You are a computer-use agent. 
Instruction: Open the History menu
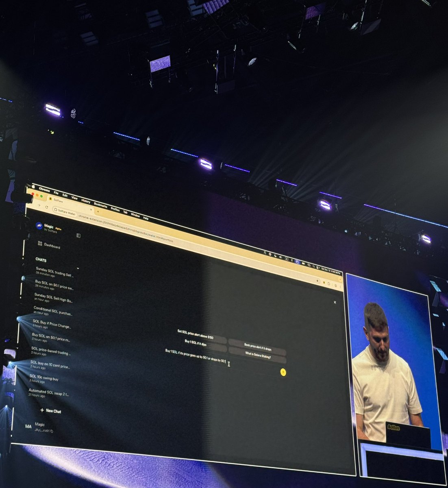tap(86, 201)
